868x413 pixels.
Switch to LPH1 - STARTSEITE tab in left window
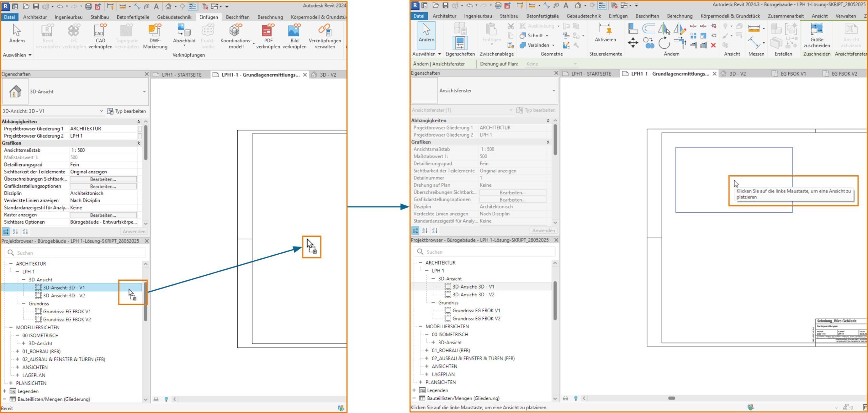tap(181, 75)
